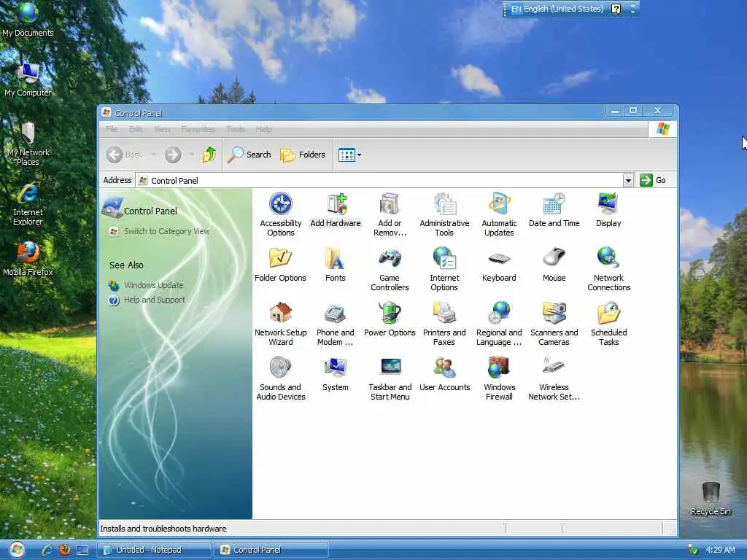Screen dimensions: 747x560
Task: Open My Network Places desktop icon
Action: click(28, 144)
